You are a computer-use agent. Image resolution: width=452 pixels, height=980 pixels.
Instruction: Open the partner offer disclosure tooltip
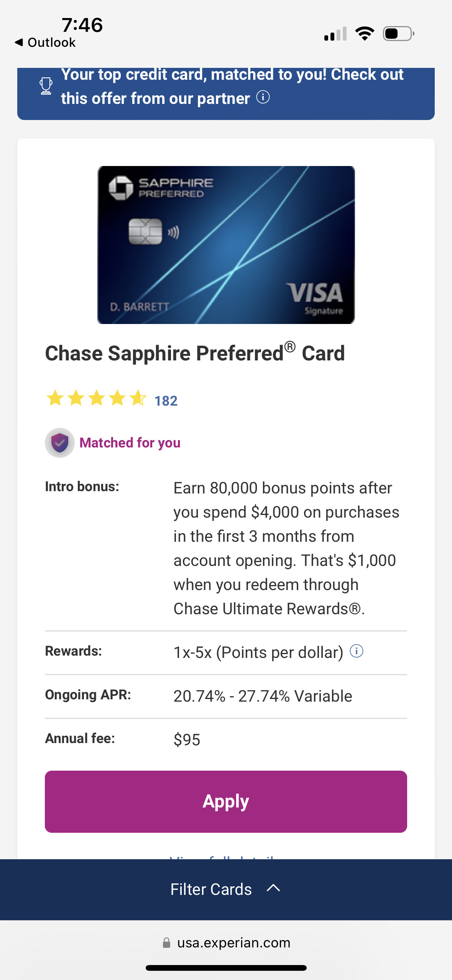point(263,98)
